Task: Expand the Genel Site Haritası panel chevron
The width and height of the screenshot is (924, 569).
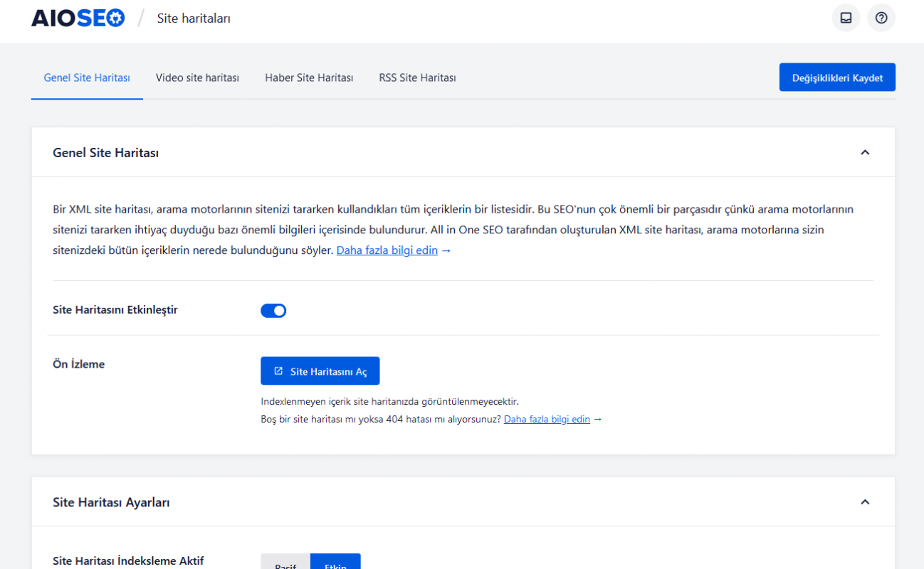Action: click(865, 152)
